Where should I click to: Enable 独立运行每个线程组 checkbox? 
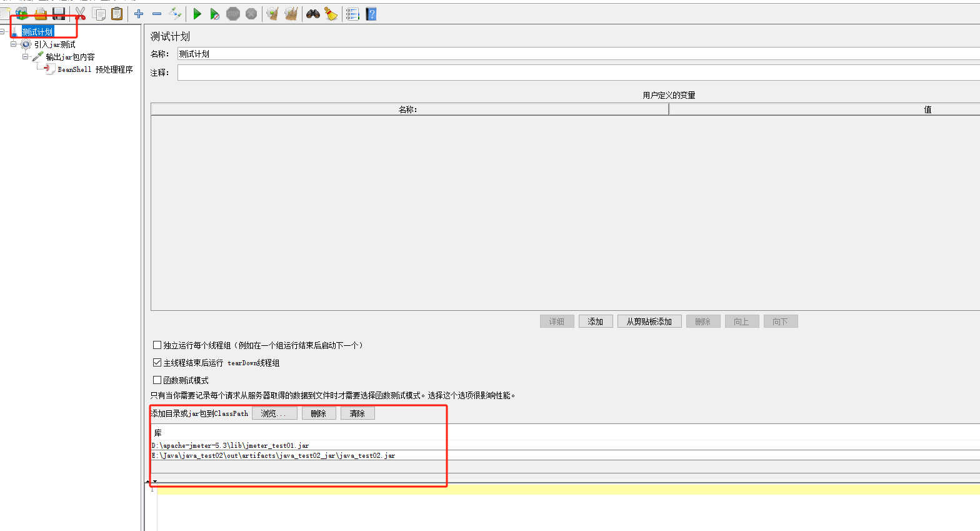click(x=157, y=345)
